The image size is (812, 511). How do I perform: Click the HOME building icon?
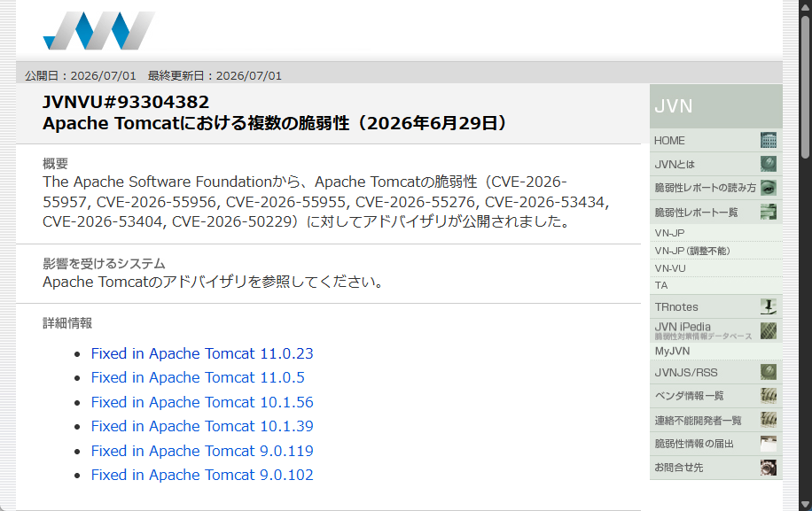pos(768,140)
